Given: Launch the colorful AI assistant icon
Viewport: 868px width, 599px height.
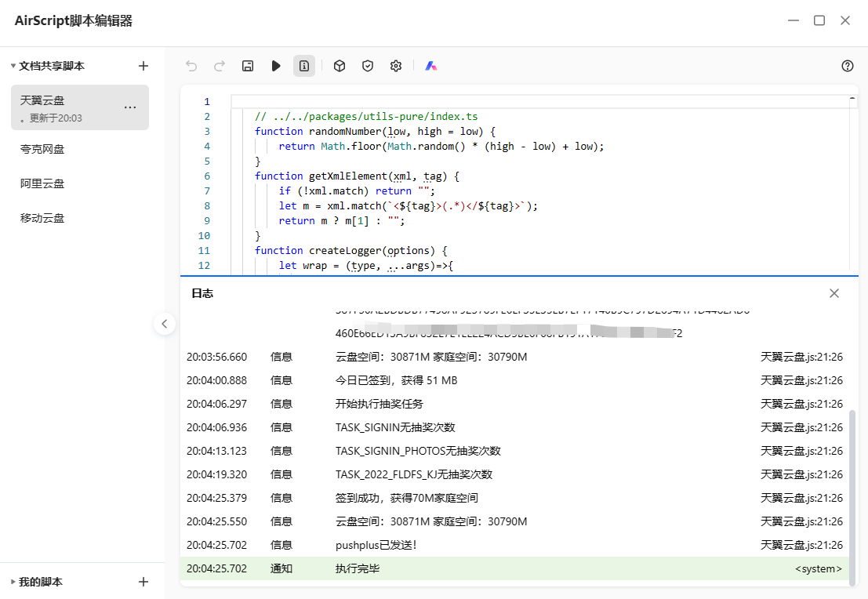Looking at the screenshot, I should pyautogui.click(x=430, y=66).
